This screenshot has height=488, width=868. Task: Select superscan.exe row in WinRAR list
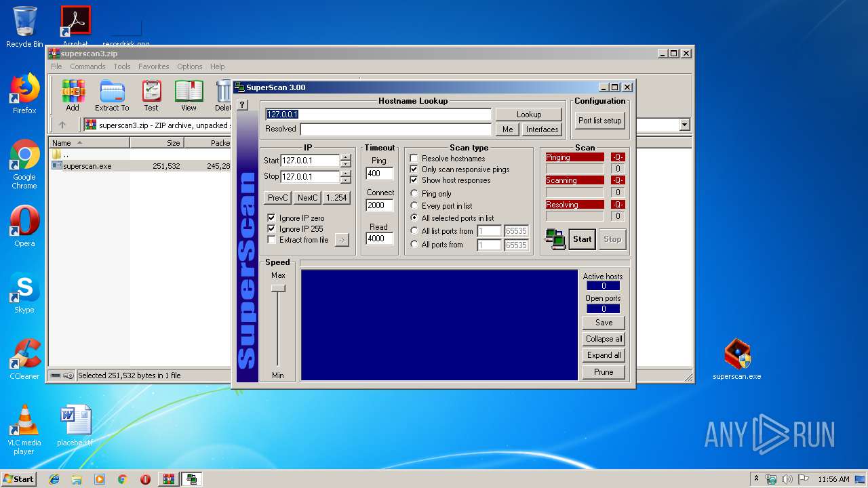click(x=141, y=166)
